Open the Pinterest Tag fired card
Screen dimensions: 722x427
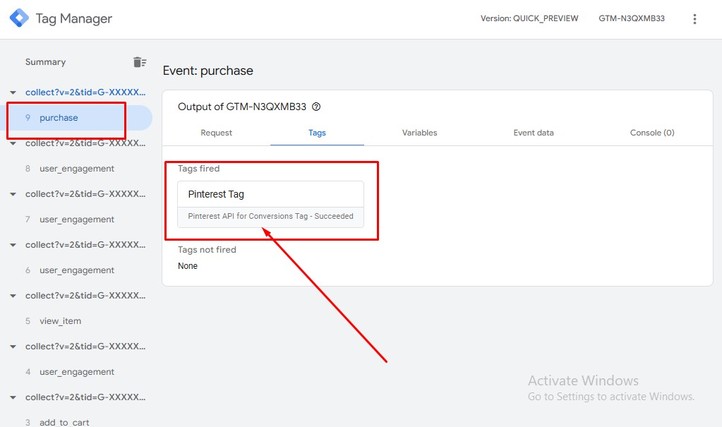coord(270,204)
